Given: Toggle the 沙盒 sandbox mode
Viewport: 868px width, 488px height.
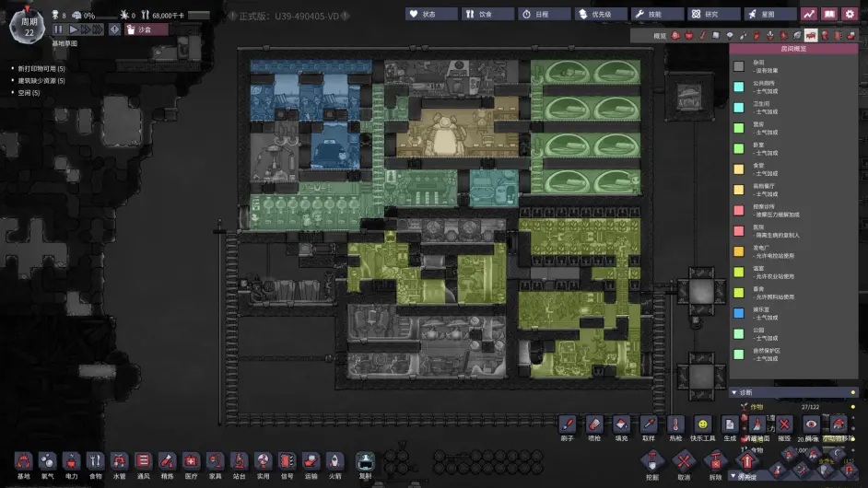Looking at the screenshot, I should [147, 29].
